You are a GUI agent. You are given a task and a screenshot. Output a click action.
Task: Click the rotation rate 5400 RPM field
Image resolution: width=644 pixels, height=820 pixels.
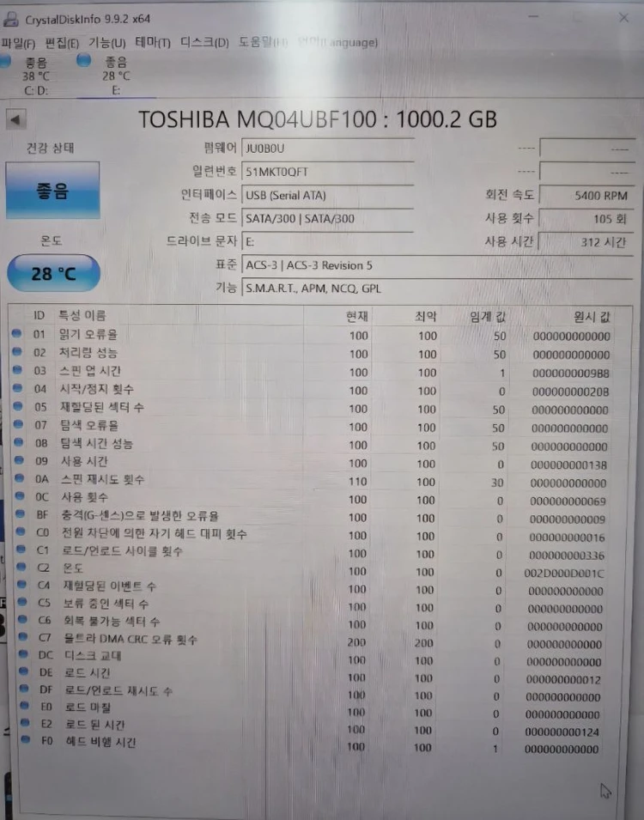pos(586,196)
